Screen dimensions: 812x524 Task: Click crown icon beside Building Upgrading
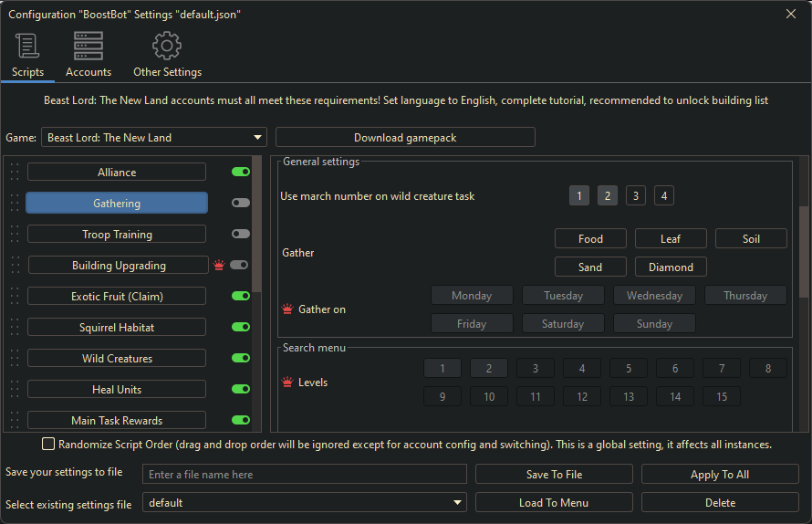(219, 266)
